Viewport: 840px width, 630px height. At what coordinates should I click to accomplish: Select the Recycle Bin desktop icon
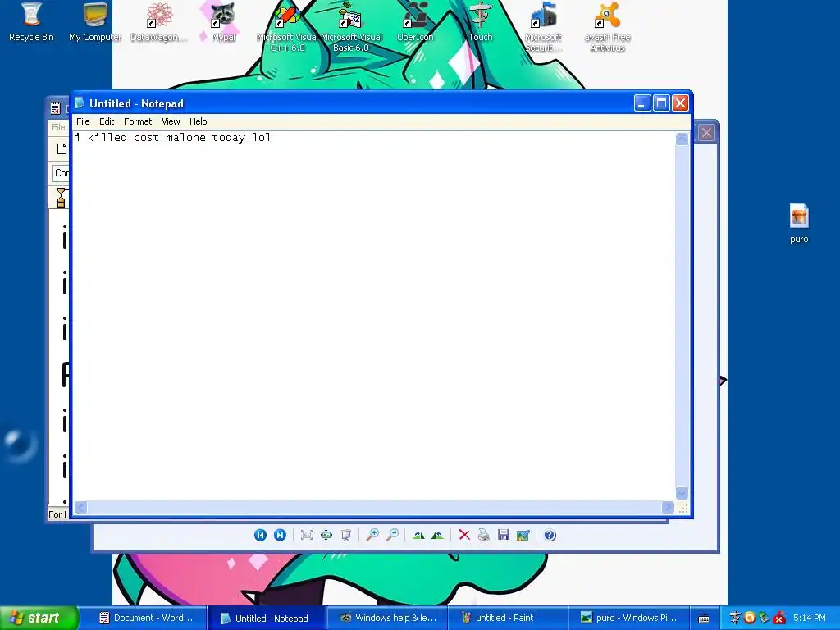31,22
